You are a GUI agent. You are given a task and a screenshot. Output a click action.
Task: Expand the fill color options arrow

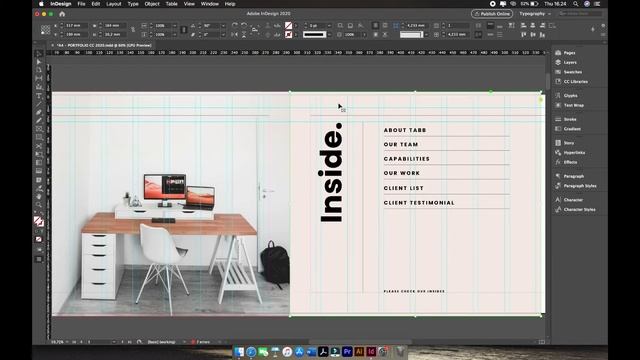296,26
